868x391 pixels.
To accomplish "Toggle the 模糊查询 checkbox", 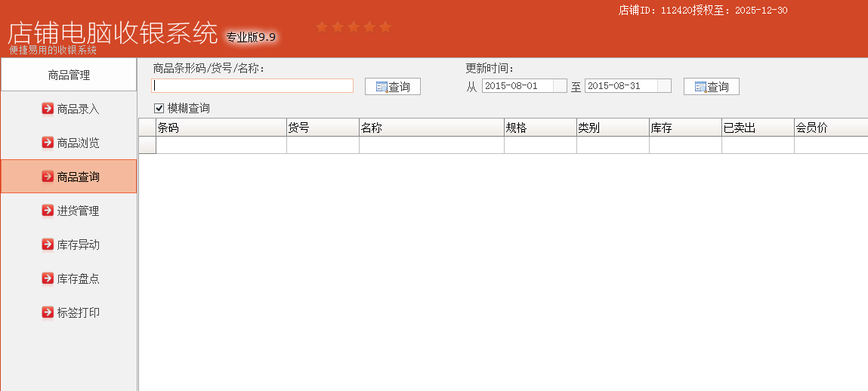I will coord(159,108).
